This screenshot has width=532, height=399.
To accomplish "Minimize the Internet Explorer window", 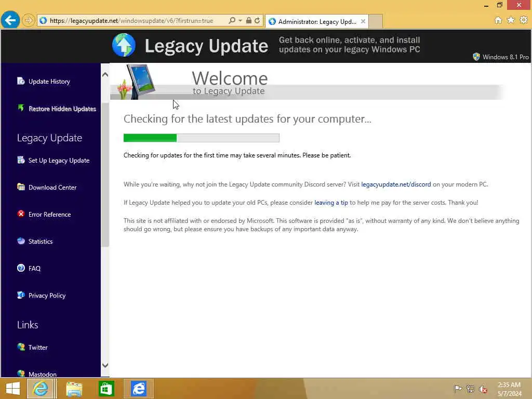I will (486, 5).
